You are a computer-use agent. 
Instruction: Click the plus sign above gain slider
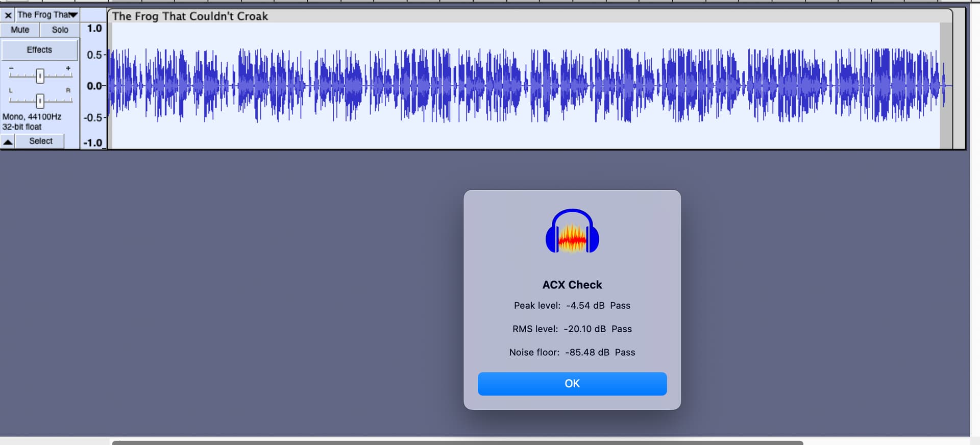point(68,68)
